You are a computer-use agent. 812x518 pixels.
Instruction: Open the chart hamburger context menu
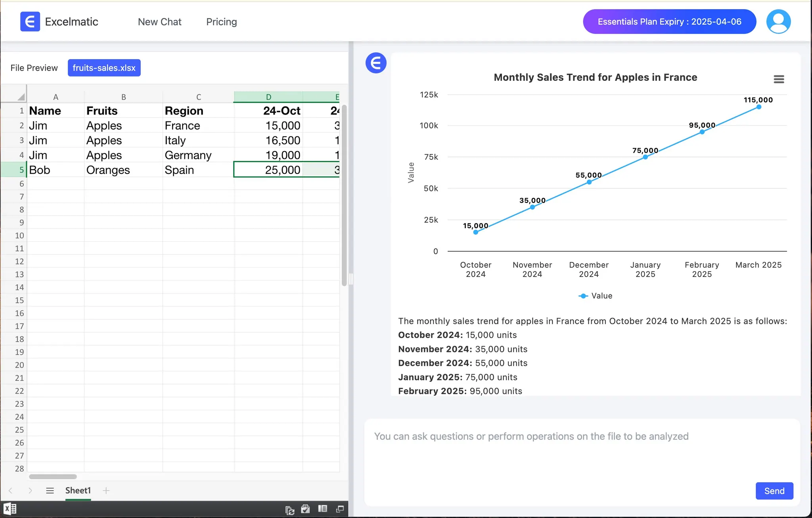779,79
